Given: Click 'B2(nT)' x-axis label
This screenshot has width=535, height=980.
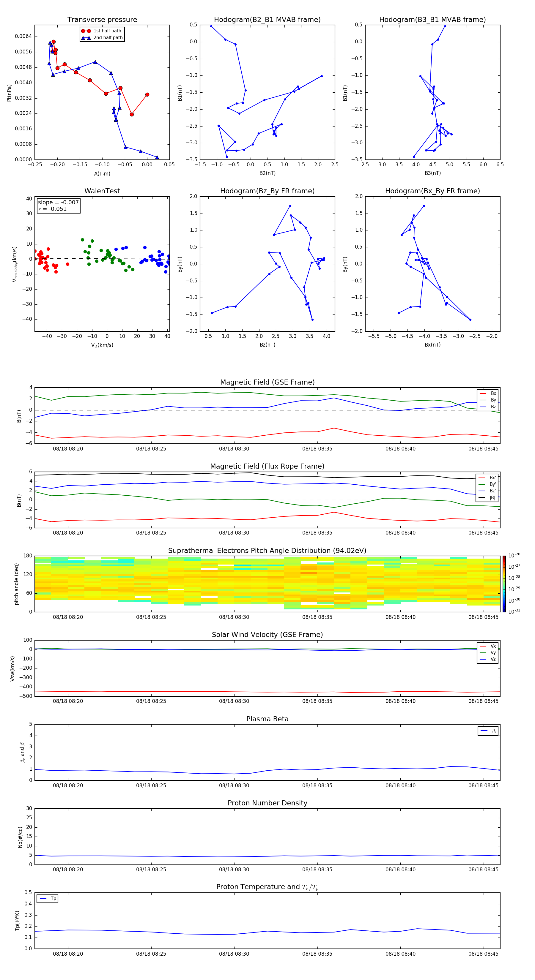Looking at the screenshot, I should pos(267,173).
